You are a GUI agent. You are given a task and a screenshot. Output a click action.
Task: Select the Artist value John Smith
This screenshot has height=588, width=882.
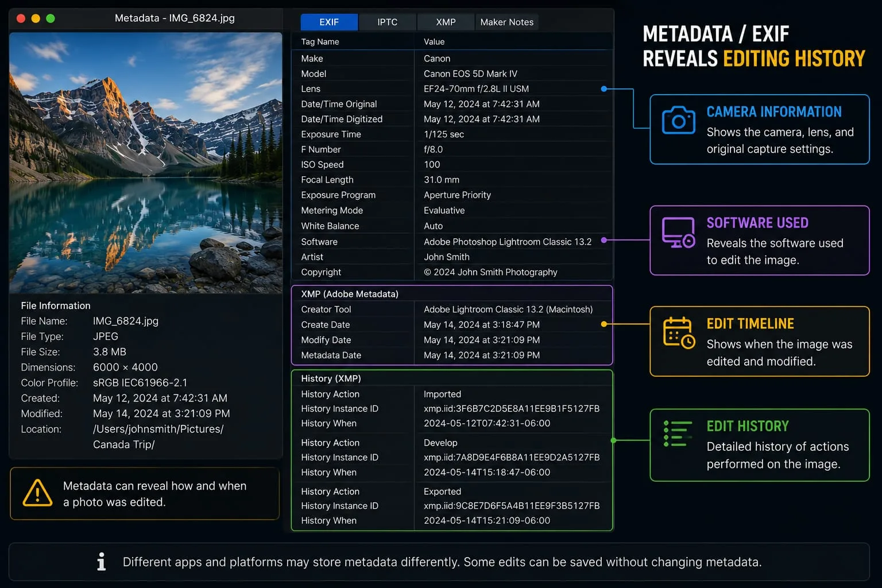pos(447,257)
